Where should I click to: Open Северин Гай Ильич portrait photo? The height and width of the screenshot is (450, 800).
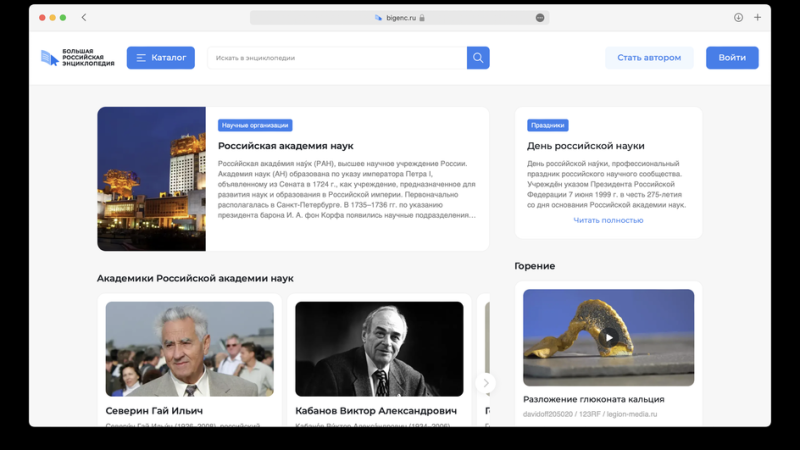tap(190, 349)
